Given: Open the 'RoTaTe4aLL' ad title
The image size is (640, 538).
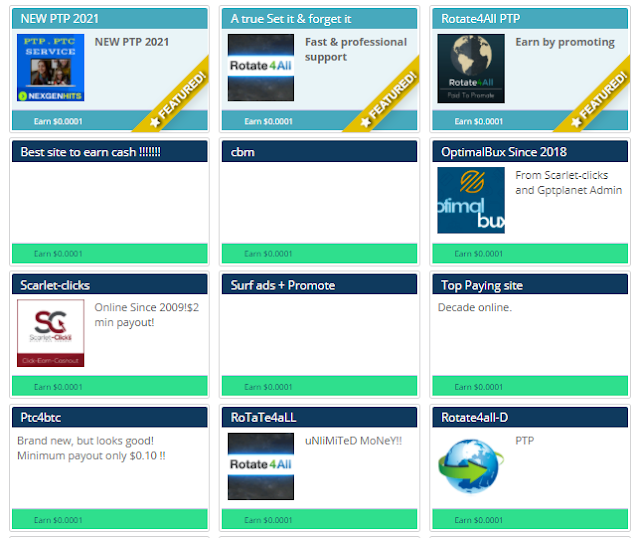Looking at the screenshot, I should coord(320,417).
